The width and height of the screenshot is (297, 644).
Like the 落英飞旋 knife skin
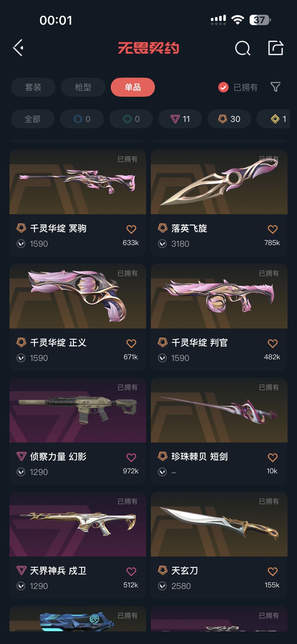coord(273,229)
